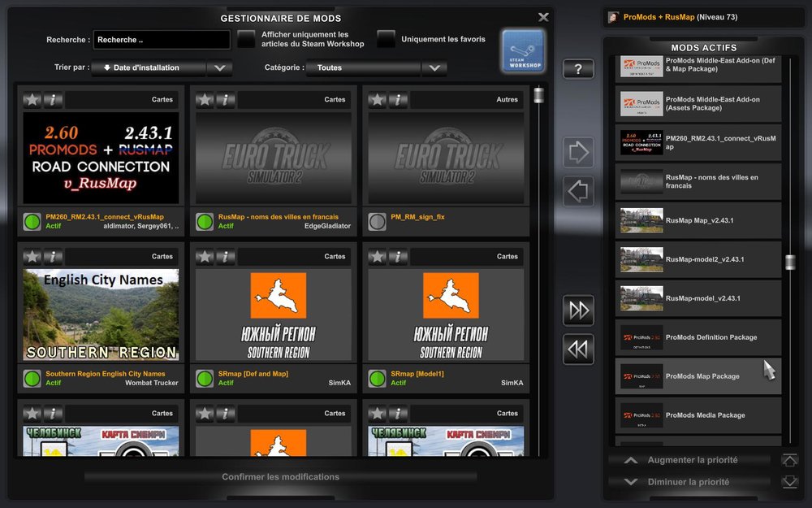Open the Trier par dropdown arrow
This screenshot has height=508, width=812.
(219, 68)
